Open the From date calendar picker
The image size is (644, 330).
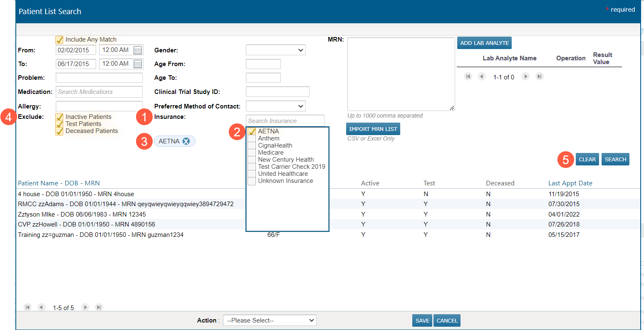click(x=138, y=50)
